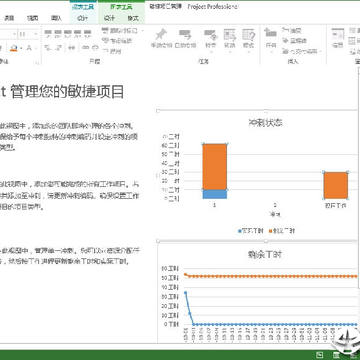The height and width of the screenshot is (360, 360).
Task: Expand the Inspect button dropdown arrow
Action: click(x=211, y=52)
